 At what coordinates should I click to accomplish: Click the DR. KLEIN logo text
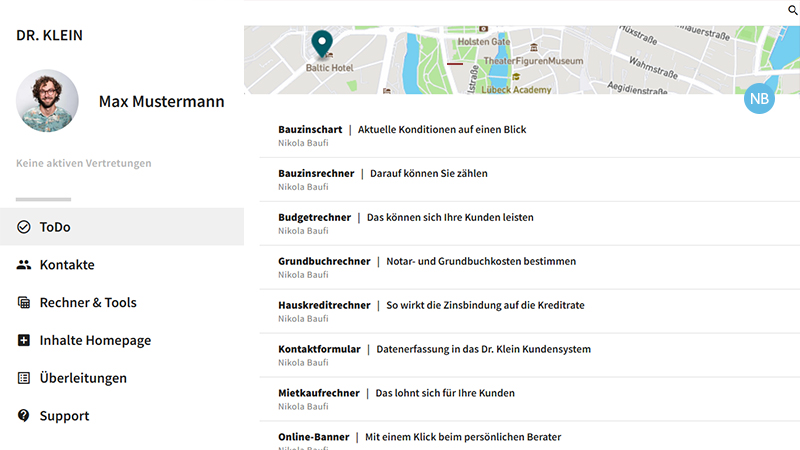[50, 35]
